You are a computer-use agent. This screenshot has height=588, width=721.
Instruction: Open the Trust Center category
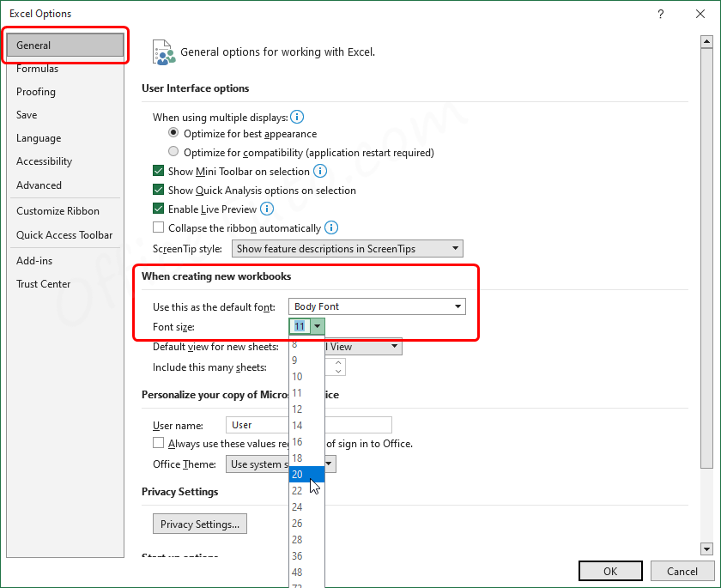[43, 283]
